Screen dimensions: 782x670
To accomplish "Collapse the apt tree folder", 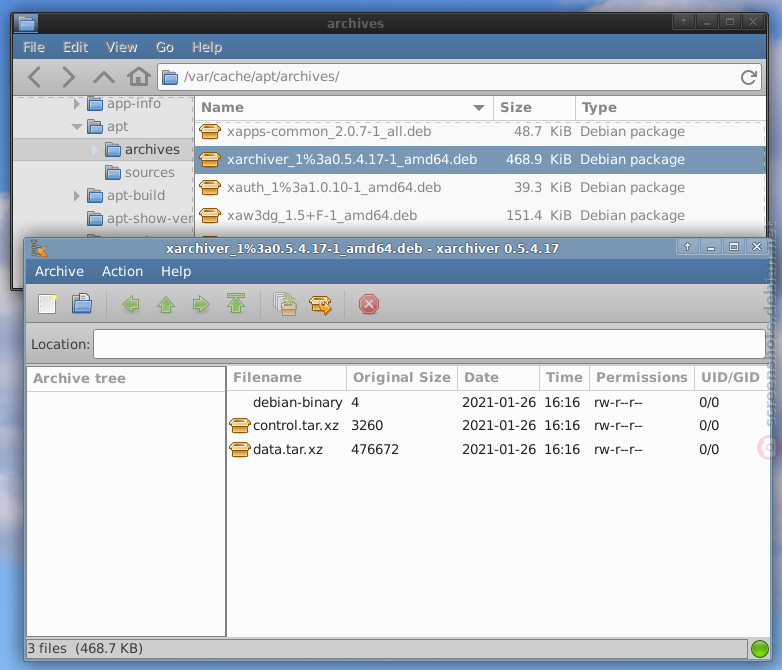I will pos(77,127).
